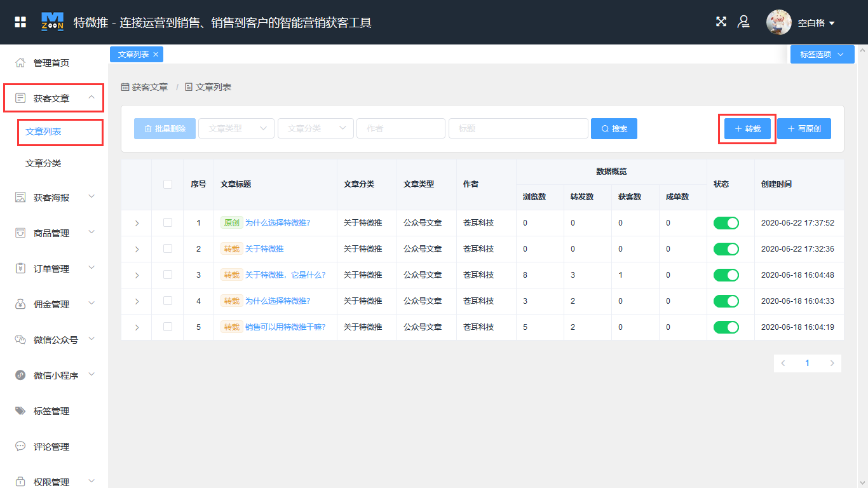Screen dimensions: 868x488
Task: Select 文章分类 submenu item
Action: click(43, 164)
